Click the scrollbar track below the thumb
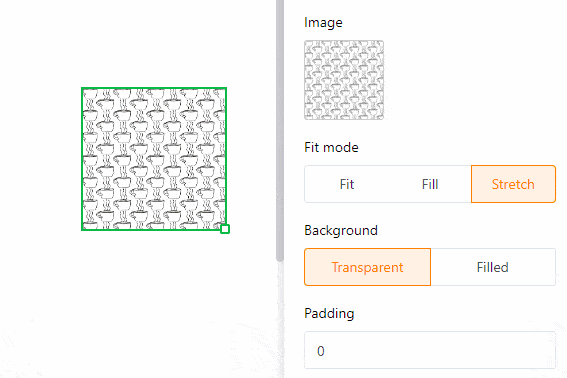The image size is (567, 378). (x=280, y=320)
